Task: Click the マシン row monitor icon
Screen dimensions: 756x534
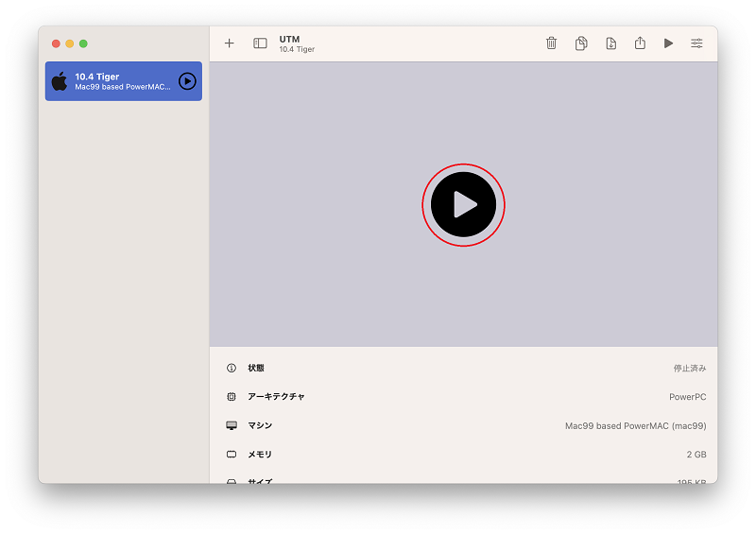Action: tap(232, 425)
